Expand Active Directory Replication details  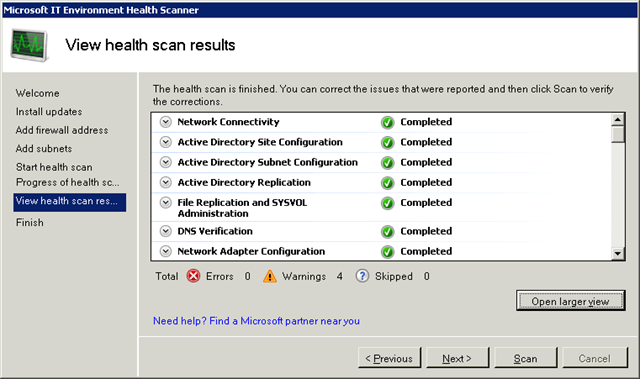tap(165, 182)
